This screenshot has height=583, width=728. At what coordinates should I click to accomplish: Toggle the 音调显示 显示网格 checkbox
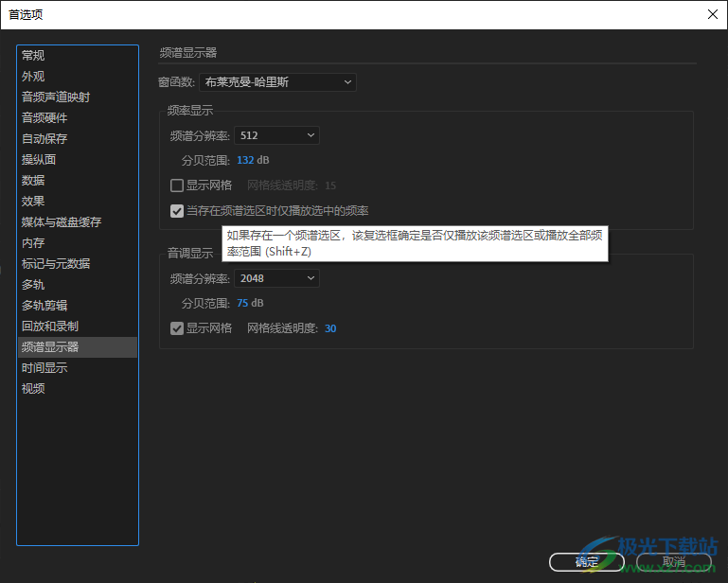coord(177,328)
